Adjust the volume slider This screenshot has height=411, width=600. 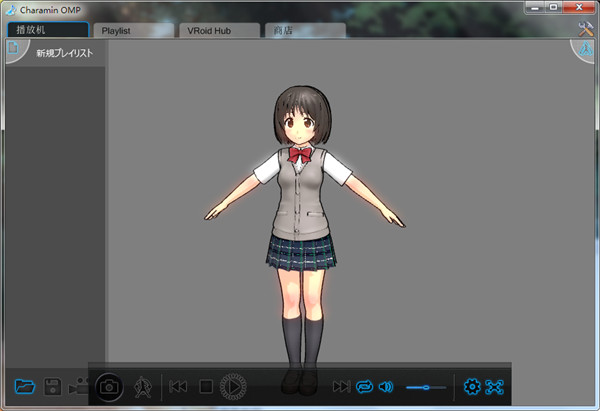(x=426, y=387)
